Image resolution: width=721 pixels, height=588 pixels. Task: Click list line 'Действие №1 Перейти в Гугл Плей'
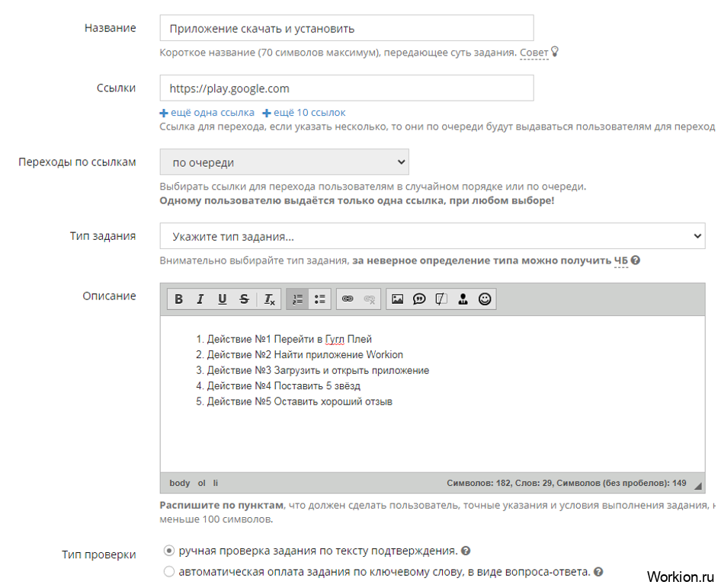(289, 339)
